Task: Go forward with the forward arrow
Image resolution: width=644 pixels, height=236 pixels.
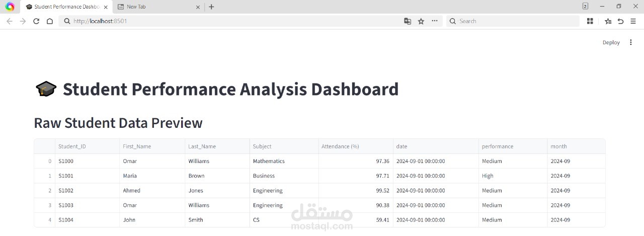Action: click(23, 21)
